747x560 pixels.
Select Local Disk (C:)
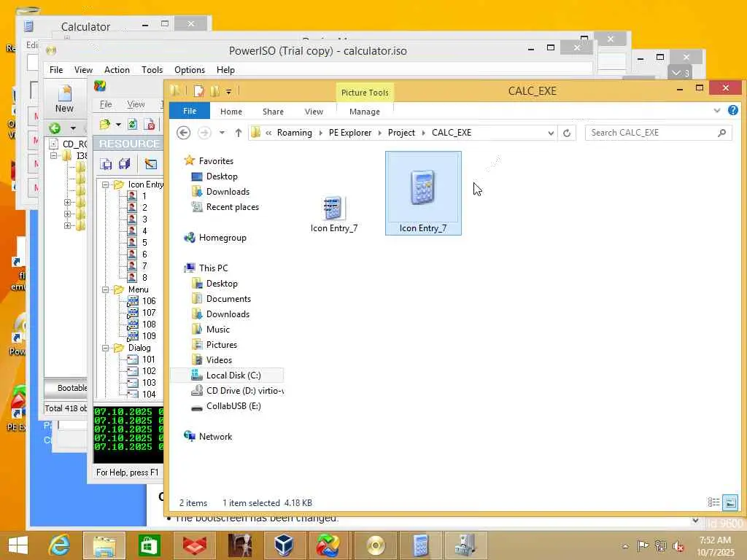click(x=233, y=376)
